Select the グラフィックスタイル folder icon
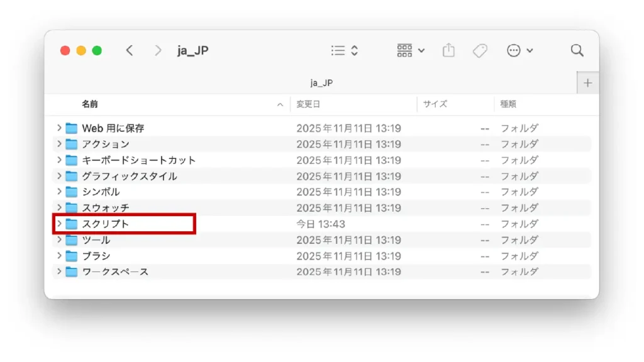Image resolution: width=644 pixels, height=362 pixels. [x=71, y=176]
